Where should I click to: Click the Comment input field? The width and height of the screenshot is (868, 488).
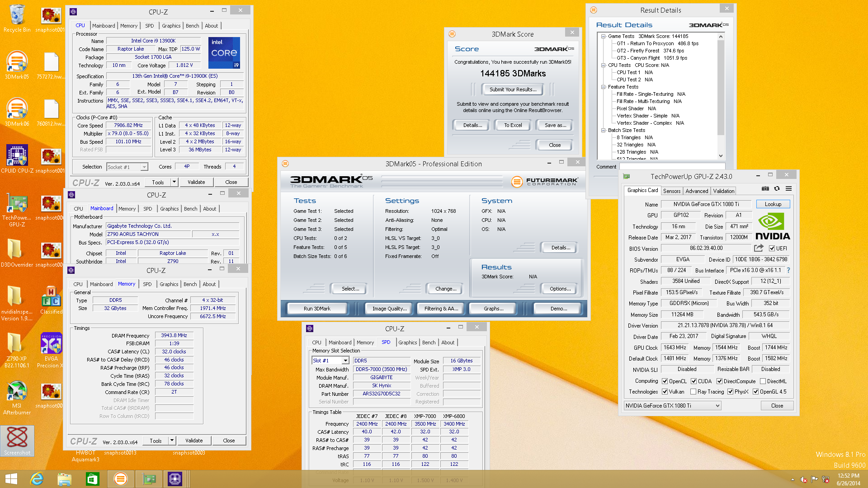[672, 167]
